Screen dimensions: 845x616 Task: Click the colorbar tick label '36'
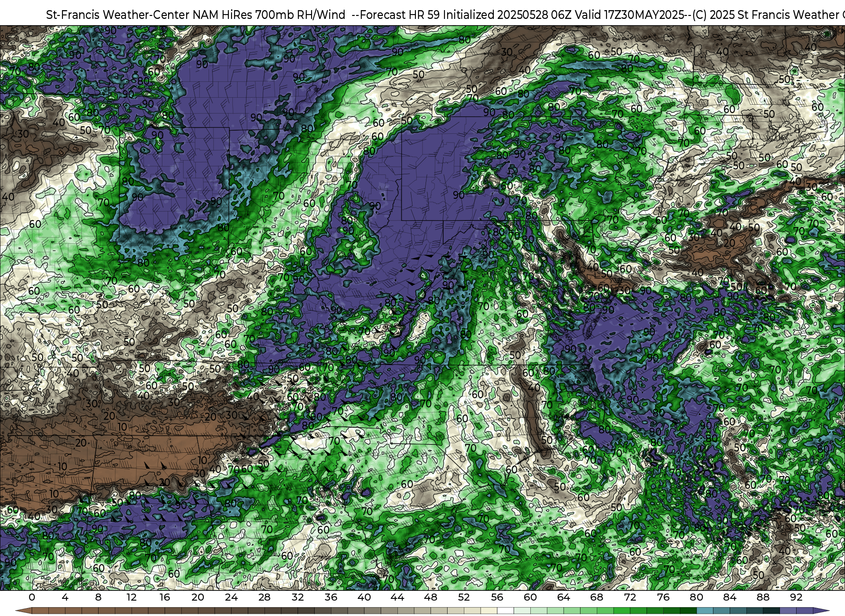pyautogui.click(x=331, y=598)
